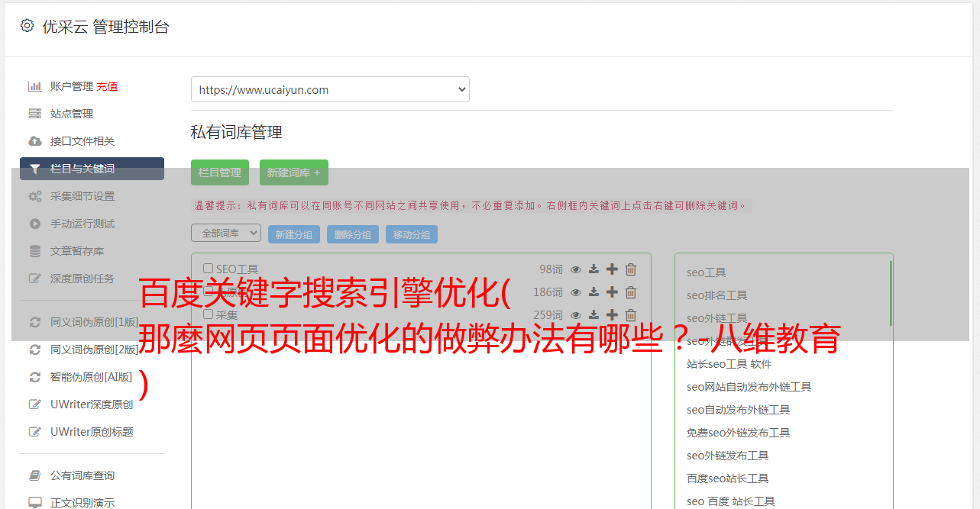Click the database icon beside 文章暂存库
This screenshot has width=980, height=509.
click(35, 251)
